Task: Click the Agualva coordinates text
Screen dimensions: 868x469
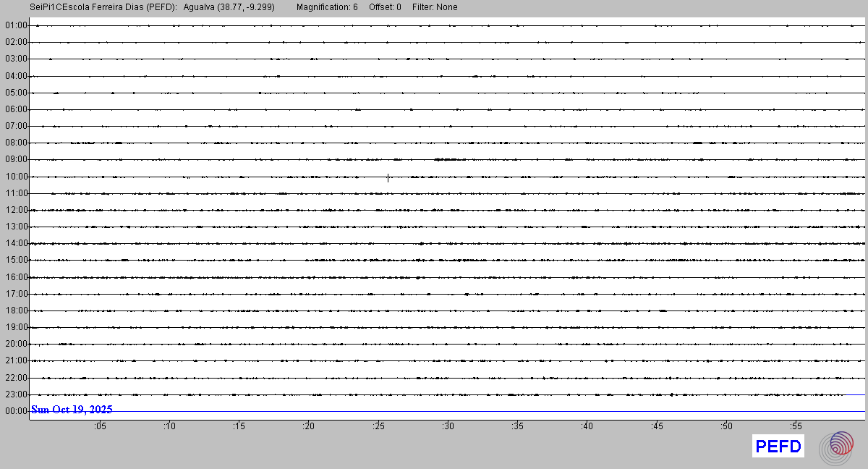Action: click(229, 7)
